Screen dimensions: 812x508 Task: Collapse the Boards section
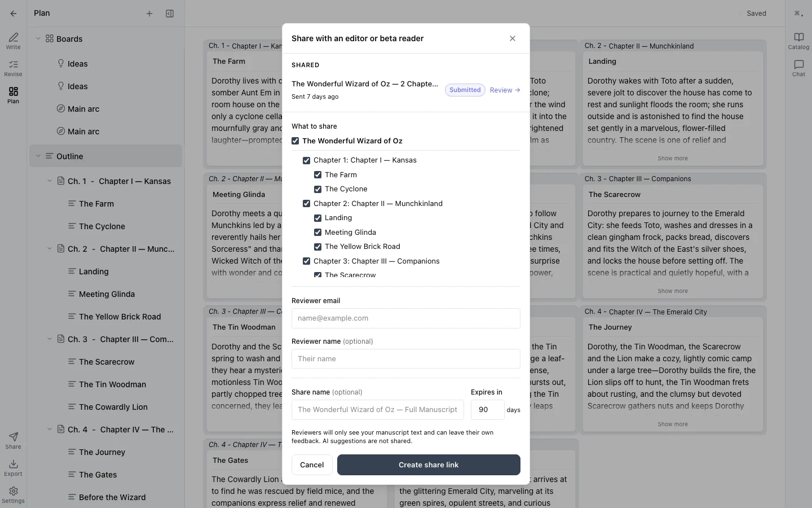38,38
